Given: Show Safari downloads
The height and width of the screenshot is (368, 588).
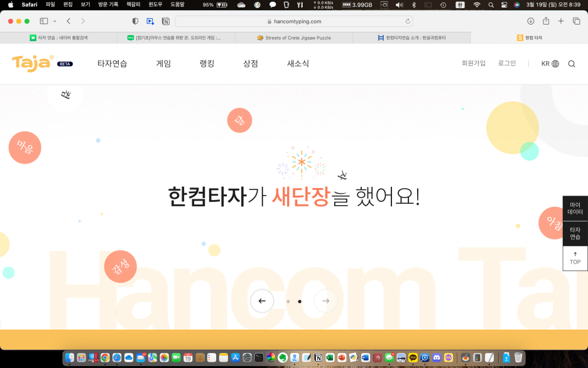Looking at the screenshot, I should [531, 21].
